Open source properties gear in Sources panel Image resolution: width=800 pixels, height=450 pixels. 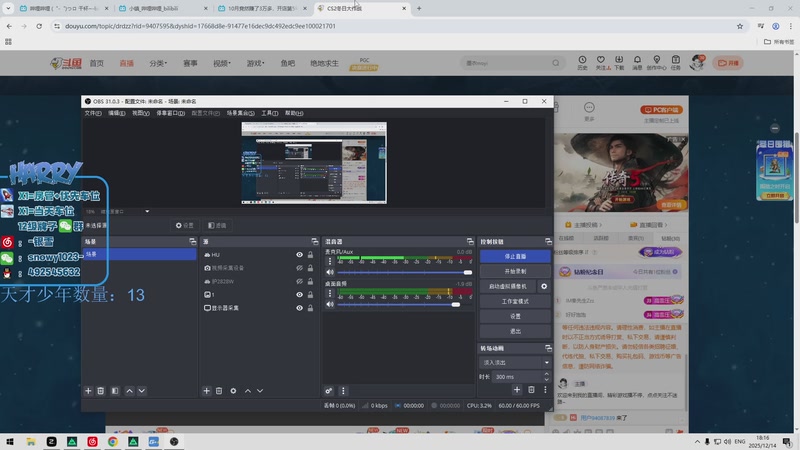tap(233, 391)
